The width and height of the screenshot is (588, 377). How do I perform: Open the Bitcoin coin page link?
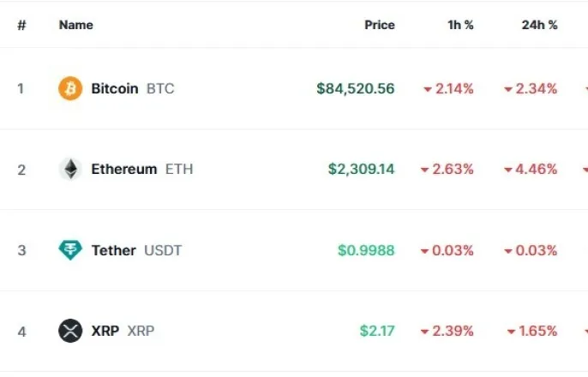[x=115, y=88]
